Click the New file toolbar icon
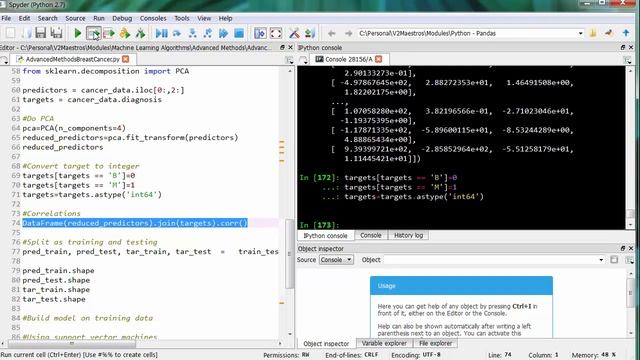 (11, 33)
